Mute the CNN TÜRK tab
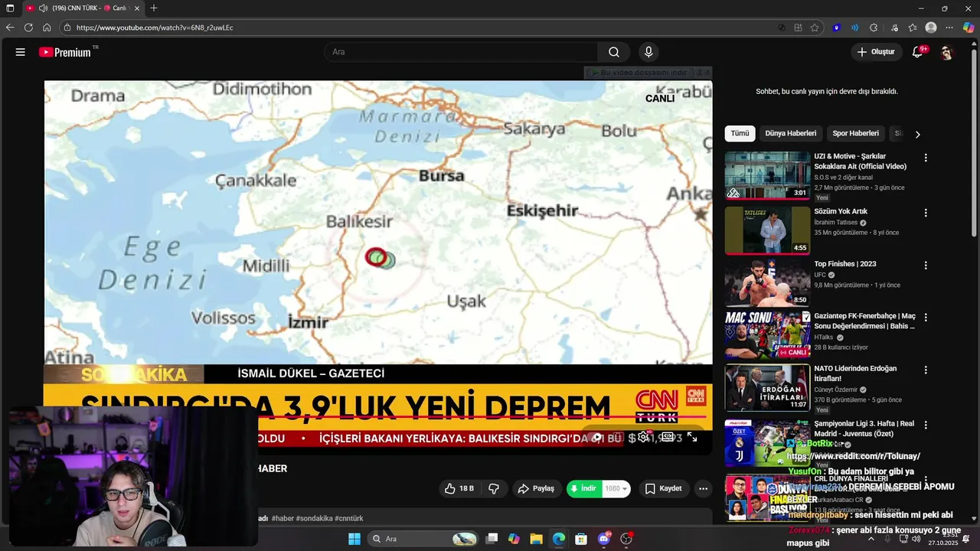 click(43, 8)
